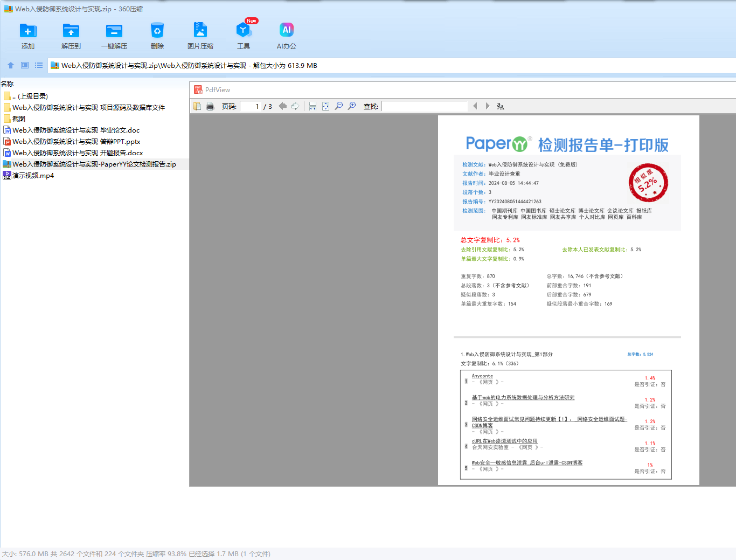Click the 查找 search text field
736x560 pixels.
(425, 106)
